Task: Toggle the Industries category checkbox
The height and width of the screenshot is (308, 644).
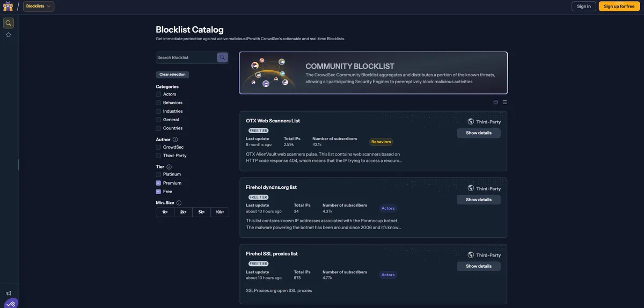Action: tap(158, 111)
